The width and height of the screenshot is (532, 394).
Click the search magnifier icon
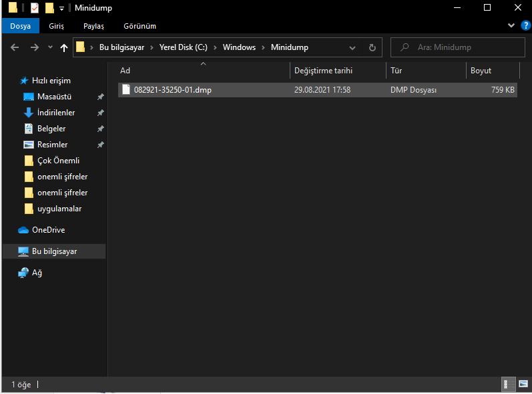404,47
